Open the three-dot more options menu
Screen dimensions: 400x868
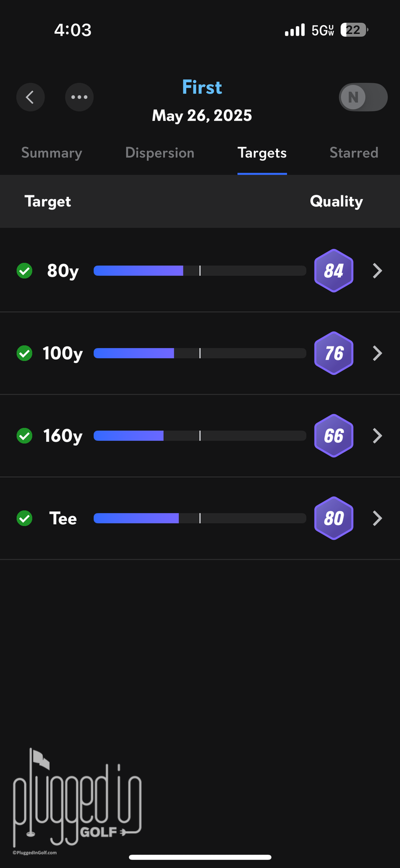[79, 97]
